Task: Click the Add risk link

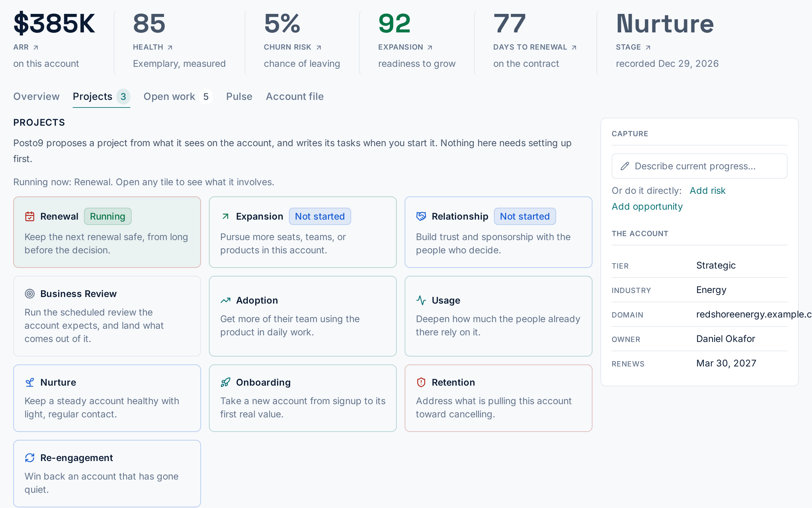Action: pyautogui.click(x=707, y=190)
